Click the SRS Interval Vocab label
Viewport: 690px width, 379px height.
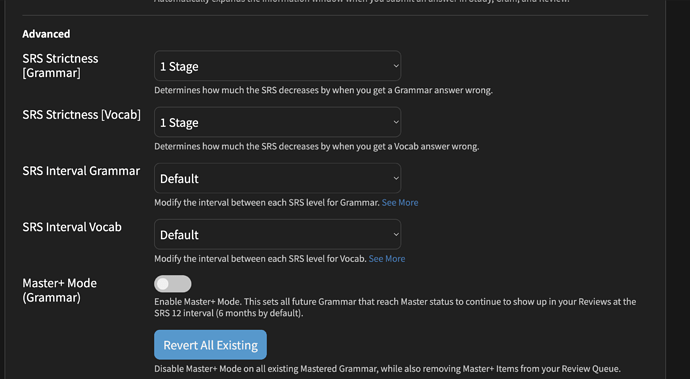72,227
